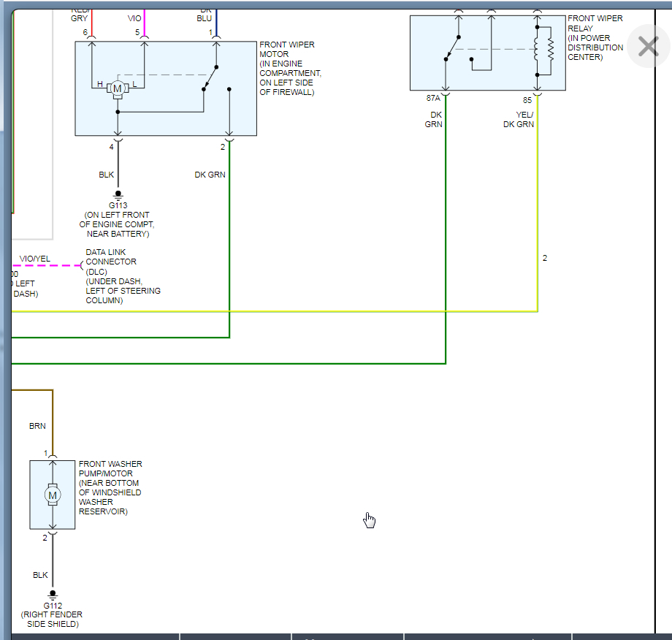Image resolution: width=672 pixels, height=640 pixels.
Task: Click the park switch inside front wiper motor
Action: [x=211, y=77]
